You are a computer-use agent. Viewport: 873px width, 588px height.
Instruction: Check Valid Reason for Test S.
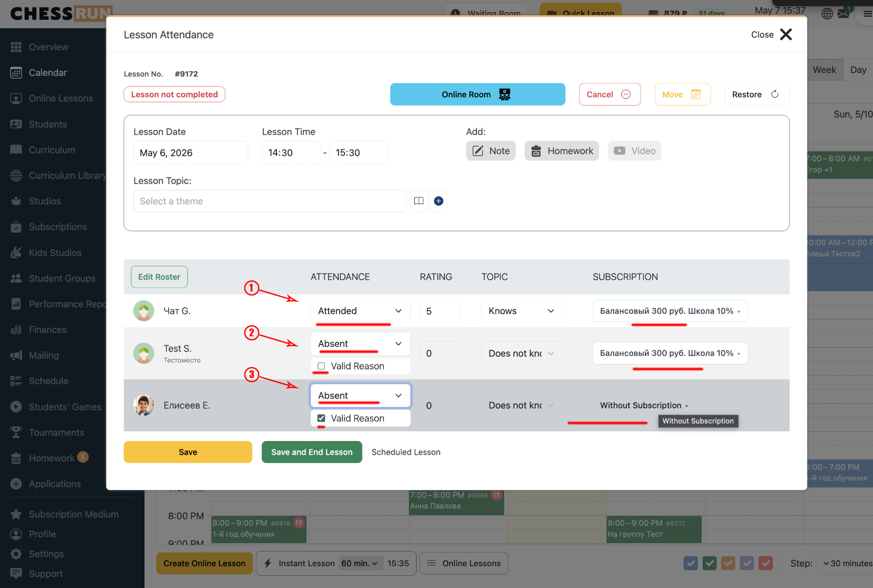321,366
